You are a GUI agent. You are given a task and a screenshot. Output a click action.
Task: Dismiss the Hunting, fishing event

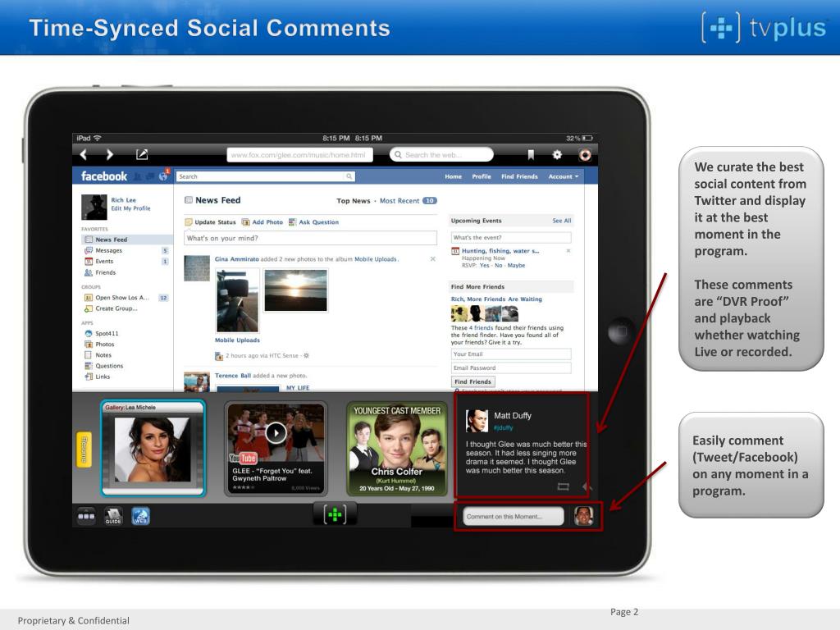coord(568,251)
